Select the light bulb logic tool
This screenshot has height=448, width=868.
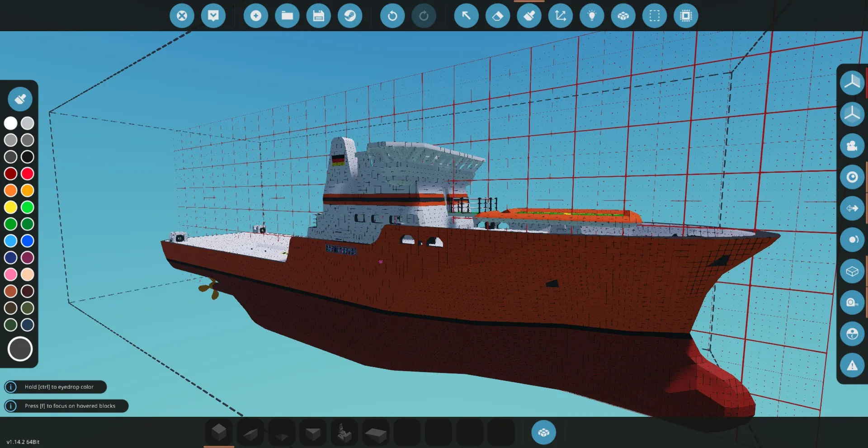pyautogui.click(x=592, y=16)
